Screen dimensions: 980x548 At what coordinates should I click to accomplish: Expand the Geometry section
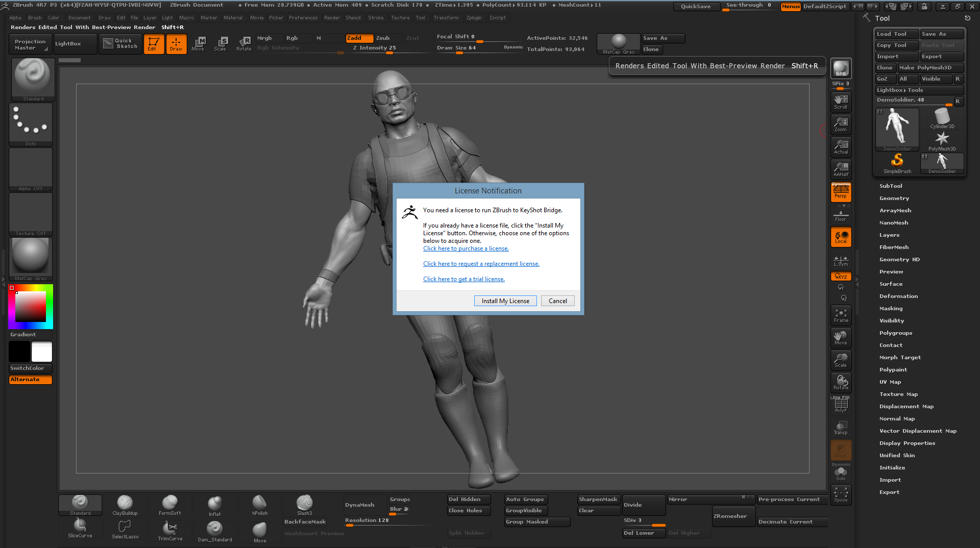[x=894, y=198]
